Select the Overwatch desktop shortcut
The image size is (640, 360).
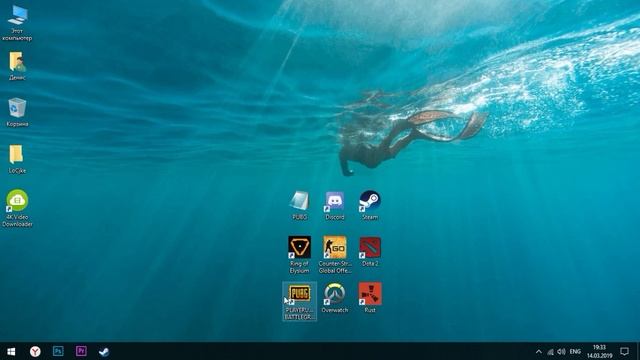pos(335,298)
